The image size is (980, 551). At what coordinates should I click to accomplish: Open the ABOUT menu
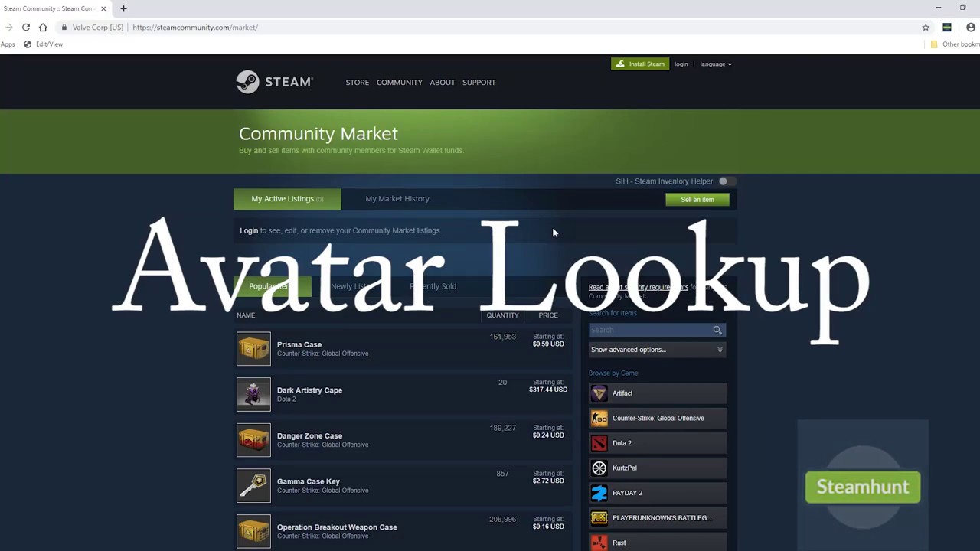pyautogui.click(x=442, y=82)
